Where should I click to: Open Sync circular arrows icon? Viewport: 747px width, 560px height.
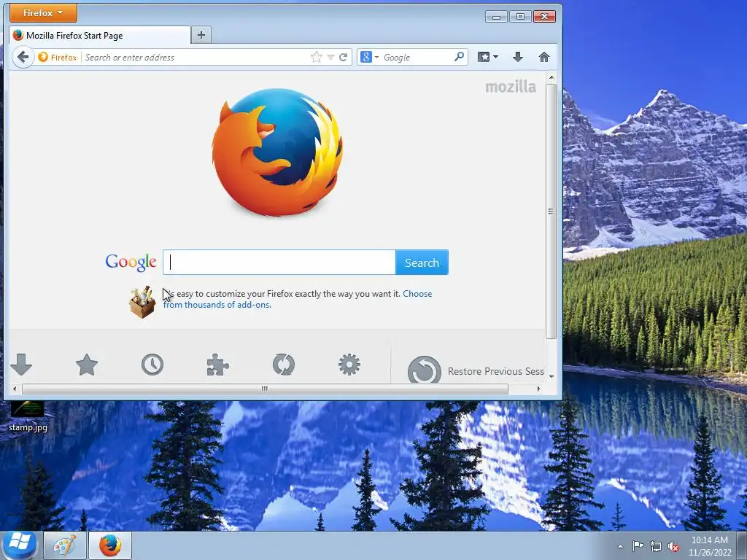pyautogui.click(x=284, y=365)
